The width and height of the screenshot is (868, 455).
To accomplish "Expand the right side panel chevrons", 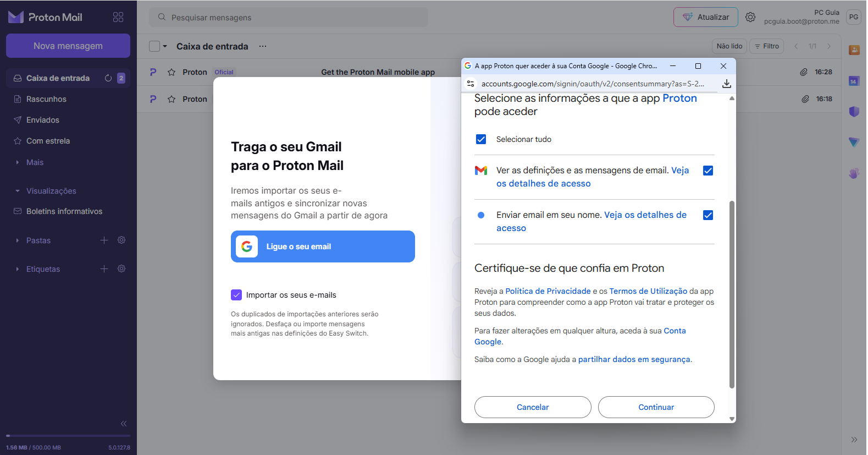I will click(854, 440).
